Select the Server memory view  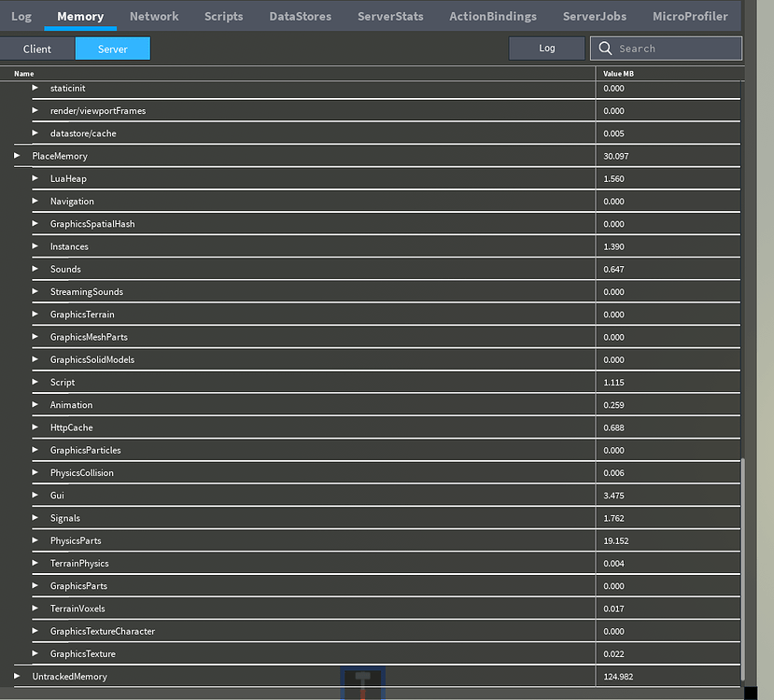point(113,49)
